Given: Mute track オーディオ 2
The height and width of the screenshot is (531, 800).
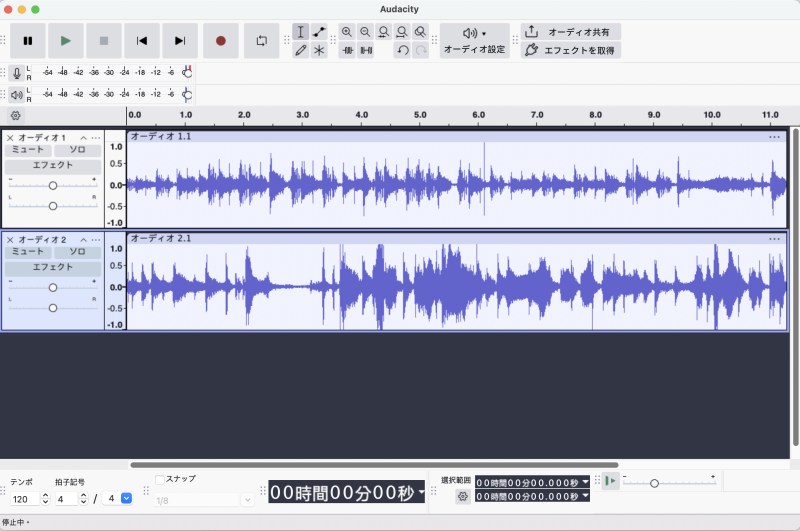Looking at the screenshot, I should 28,252.
